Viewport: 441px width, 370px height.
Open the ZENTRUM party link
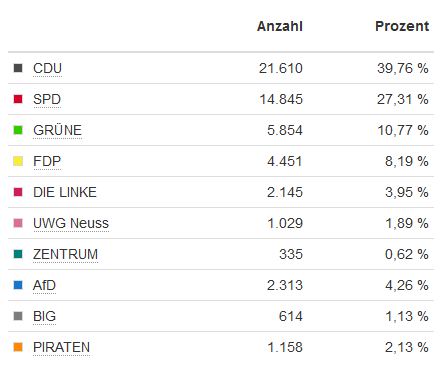tap(65, 255)
